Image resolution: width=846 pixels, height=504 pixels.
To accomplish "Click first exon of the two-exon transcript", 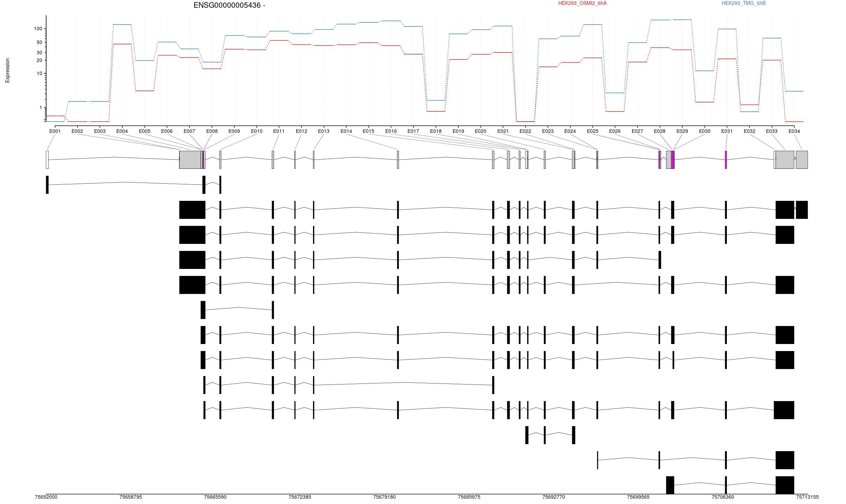I will (x=203, y=310).
